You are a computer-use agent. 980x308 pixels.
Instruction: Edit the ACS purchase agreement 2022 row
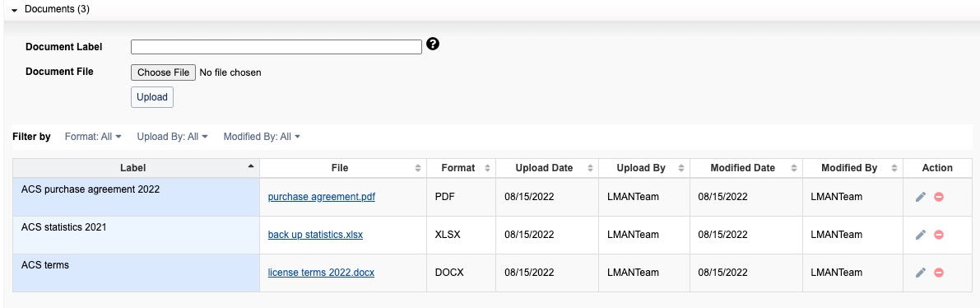pos(920,197)
